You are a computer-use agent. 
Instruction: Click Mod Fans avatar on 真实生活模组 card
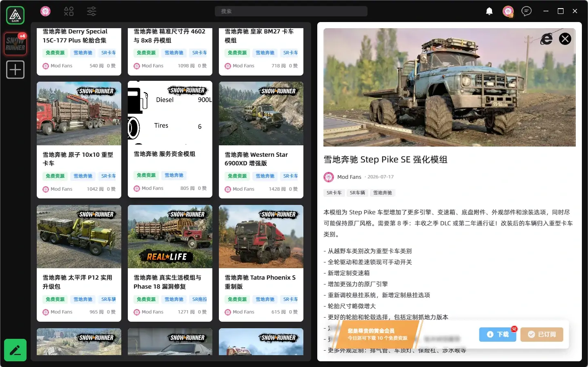(x=137, y=312)
